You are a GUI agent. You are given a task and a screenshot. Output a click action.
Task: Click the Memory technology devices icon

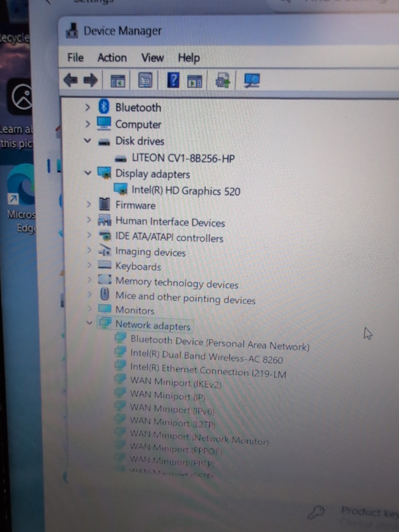[x=105, y=279]
